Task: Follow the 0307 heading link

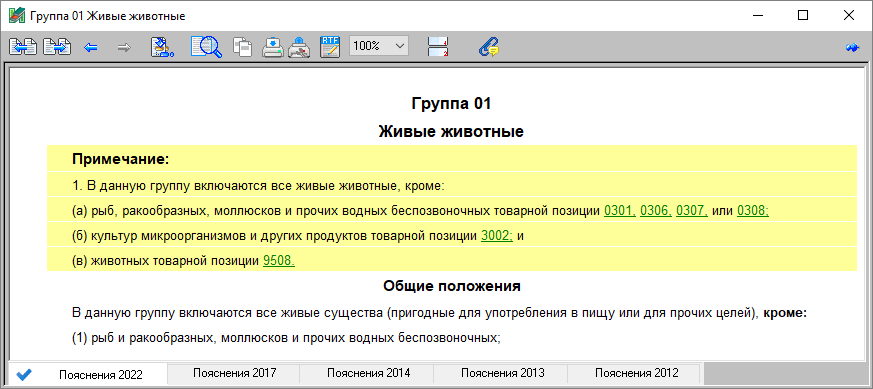Action: pyautogui.click(x=691, y=210)
